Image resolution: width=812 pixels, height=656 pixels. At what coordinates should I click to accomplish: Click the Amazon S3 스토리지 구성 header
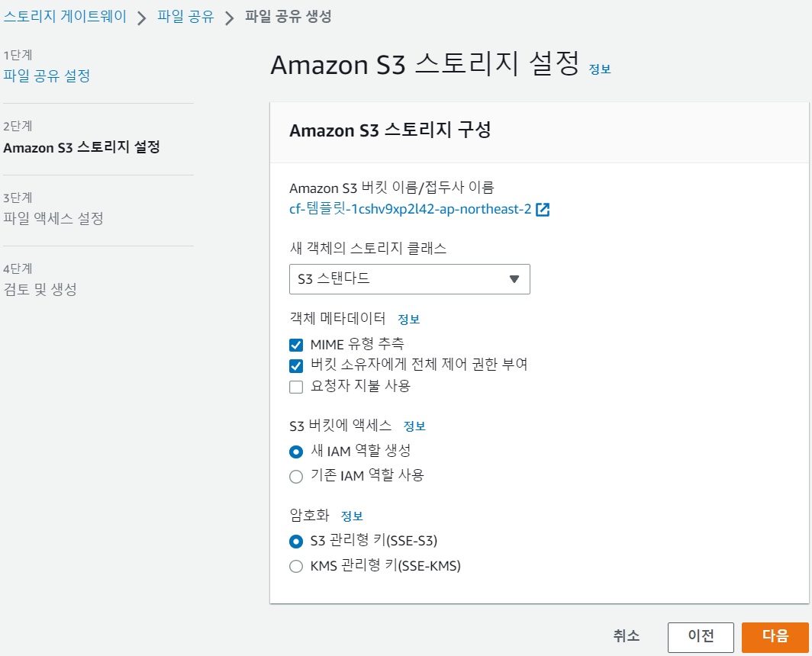coord(390,130)
